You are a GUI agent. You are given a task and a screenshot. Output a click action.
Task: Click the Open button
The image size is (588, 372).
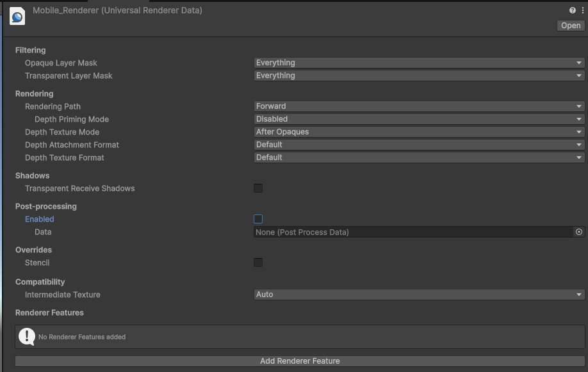(x=571, y=26)
